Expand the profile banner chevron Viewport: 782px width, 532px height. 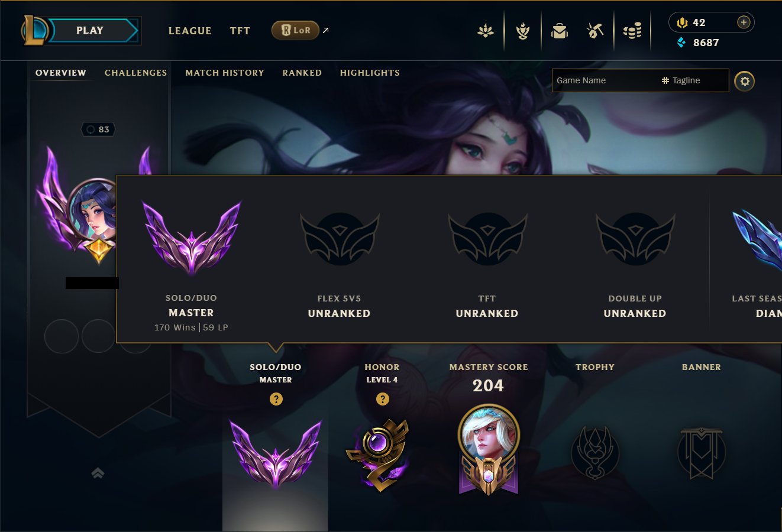click(x=98, y=473)
